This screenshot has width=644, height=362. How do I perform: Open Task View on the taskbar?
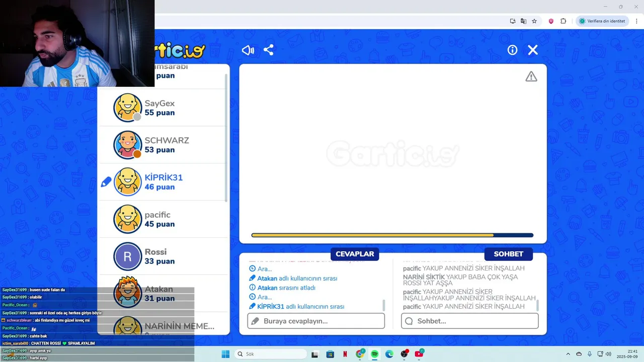[314, 354]
